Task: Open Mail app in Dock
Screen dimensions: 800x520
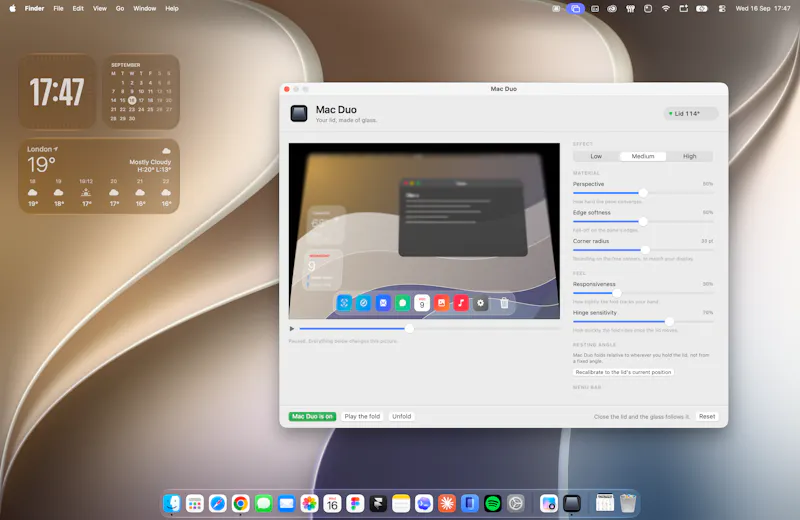Action: (x=286, y=504)
